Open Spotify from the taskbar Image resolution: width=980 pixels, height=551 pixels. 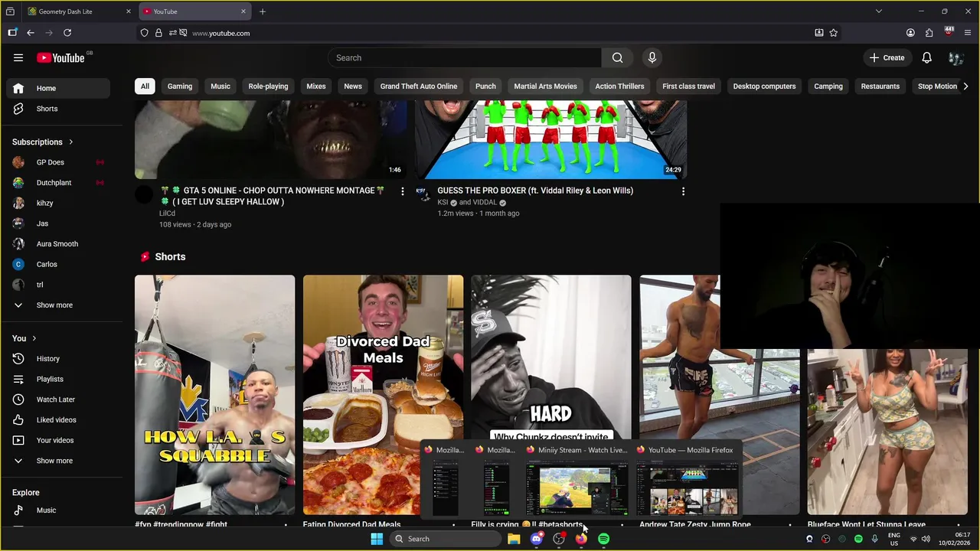[x=604, y=539]
